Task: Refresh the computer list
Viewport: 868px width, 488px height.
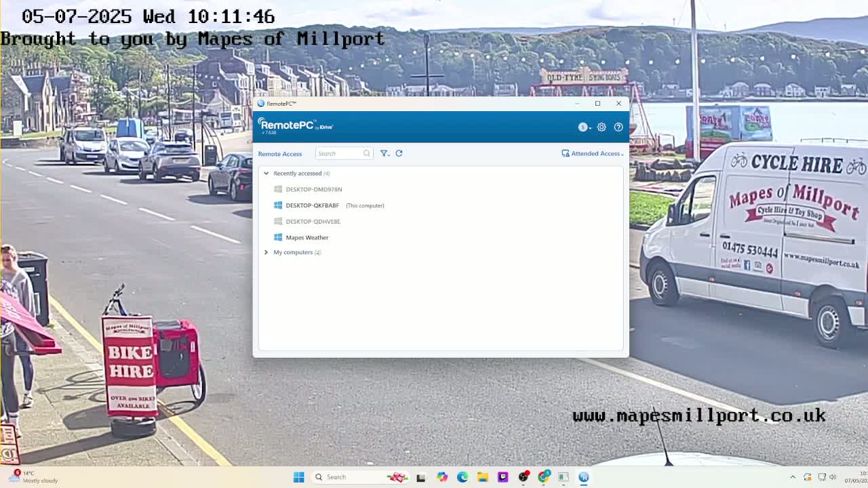Action: (399, 153)
